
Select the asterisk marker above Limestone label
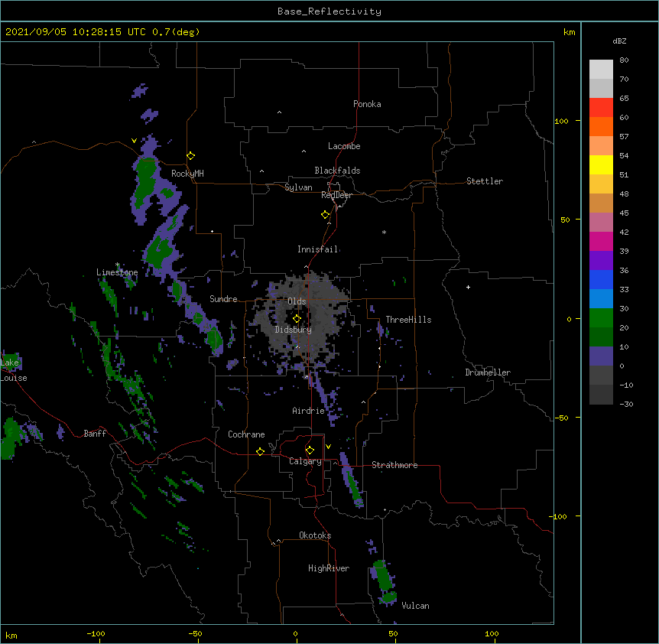point(117,265)
